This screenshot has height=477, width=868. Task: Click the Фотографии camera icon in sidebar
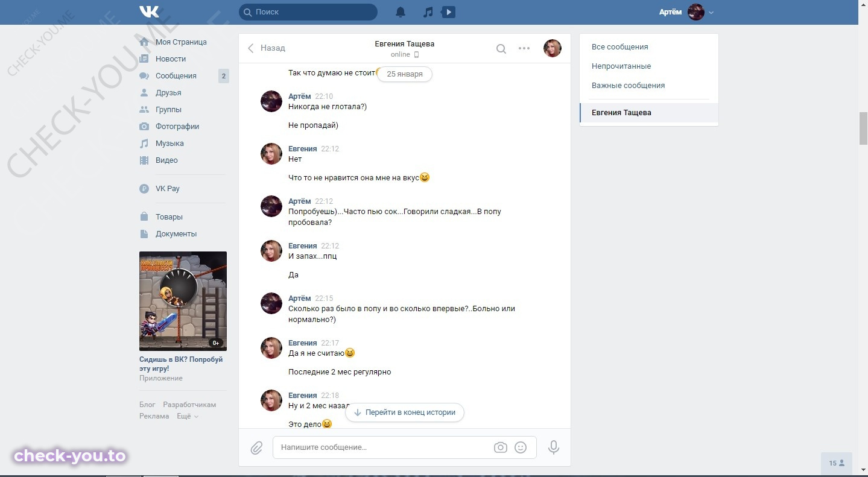pos(144,127)
